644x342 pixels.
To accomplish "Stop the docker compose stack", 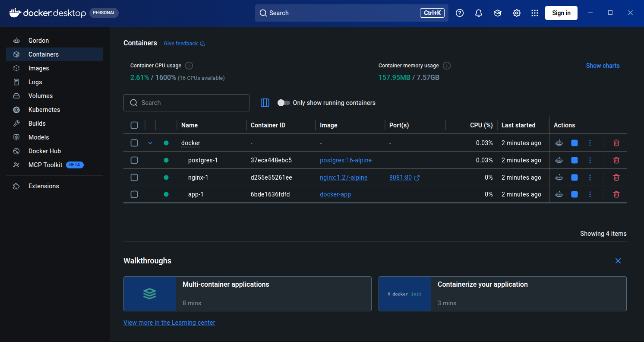I will point(575,143).
